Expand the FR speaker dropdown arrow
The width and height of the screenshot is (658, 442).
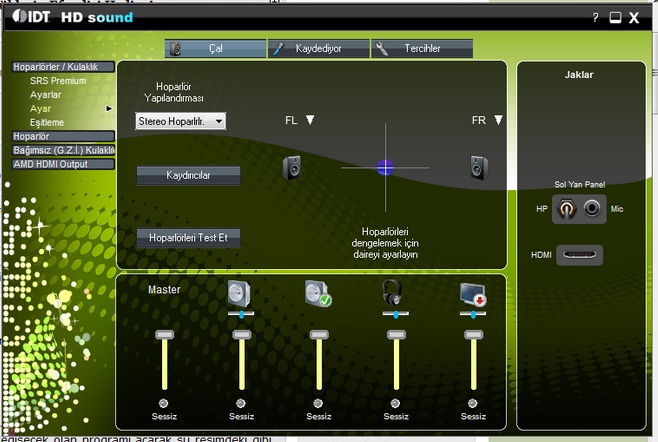(498, 120)
